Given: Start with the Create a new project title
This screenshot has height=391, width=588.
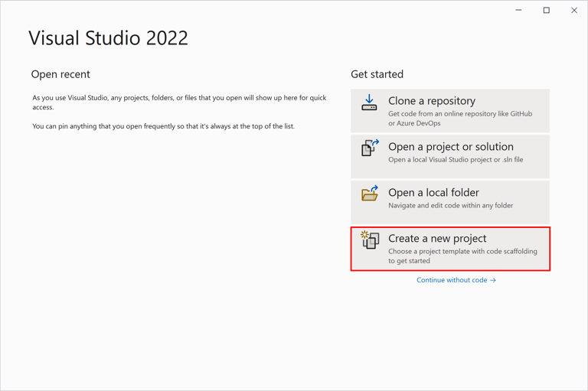Looking at the screenshot, I should [x=437, y=239].
